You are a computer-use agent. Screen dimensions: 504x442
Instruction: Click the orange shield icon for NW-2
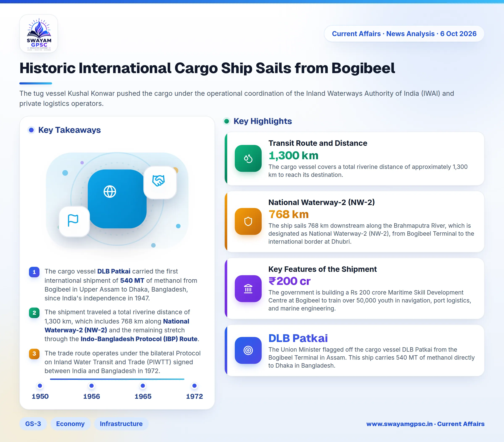pyautogui.click(x=248, y=221)
